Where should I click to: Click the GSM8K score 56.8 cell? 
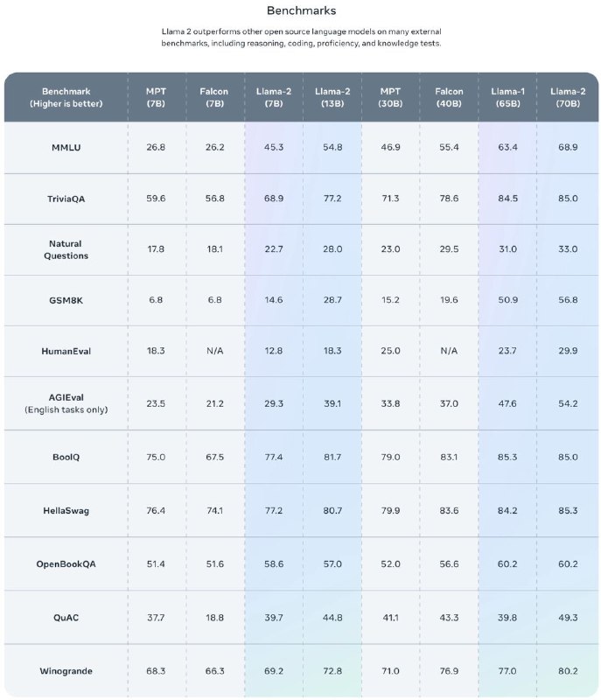(568, 300)
